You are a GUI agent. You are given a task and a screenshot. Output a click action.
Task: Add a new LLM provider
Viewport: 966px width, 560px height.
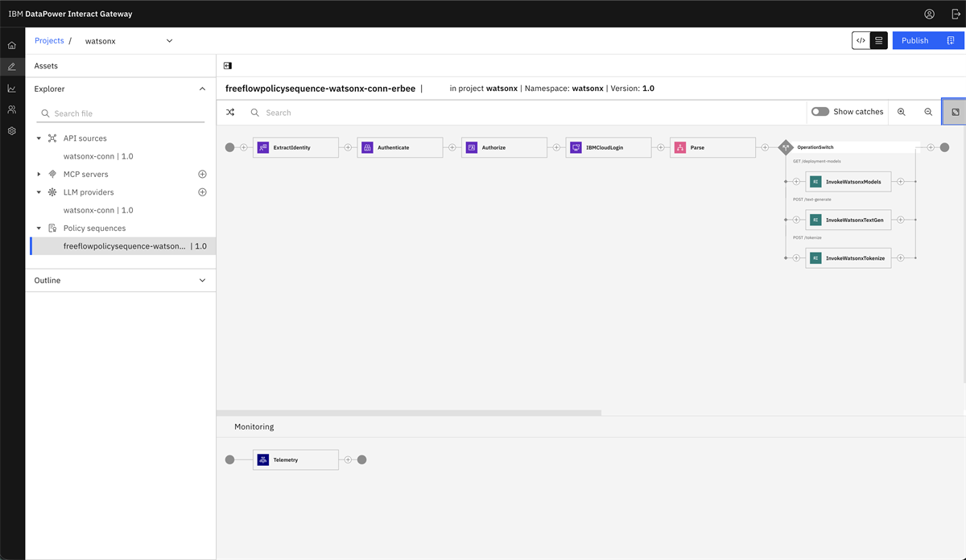click(202, 192)
